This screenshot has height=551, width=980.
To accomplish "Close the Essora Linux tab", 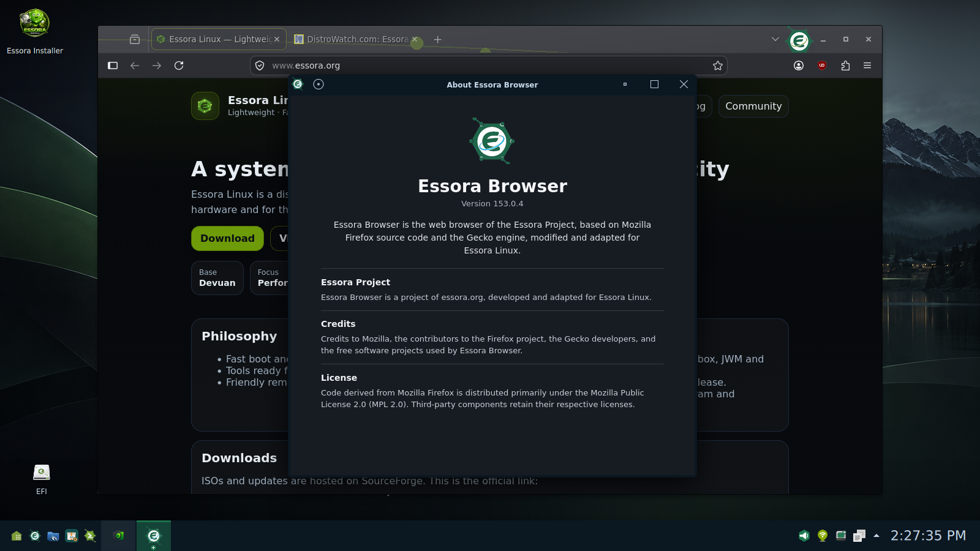I will (x=277, y=39).
